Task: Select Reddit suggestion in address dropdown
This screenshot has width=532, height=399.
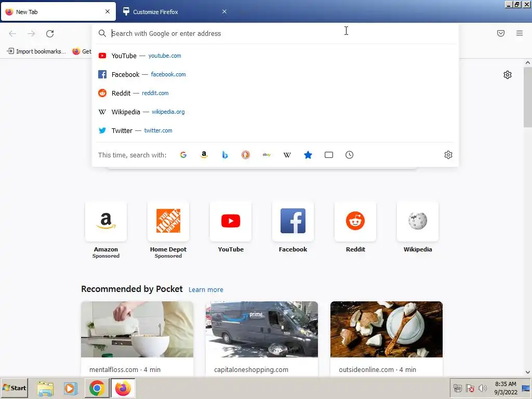Action: (x=275, y=93)
